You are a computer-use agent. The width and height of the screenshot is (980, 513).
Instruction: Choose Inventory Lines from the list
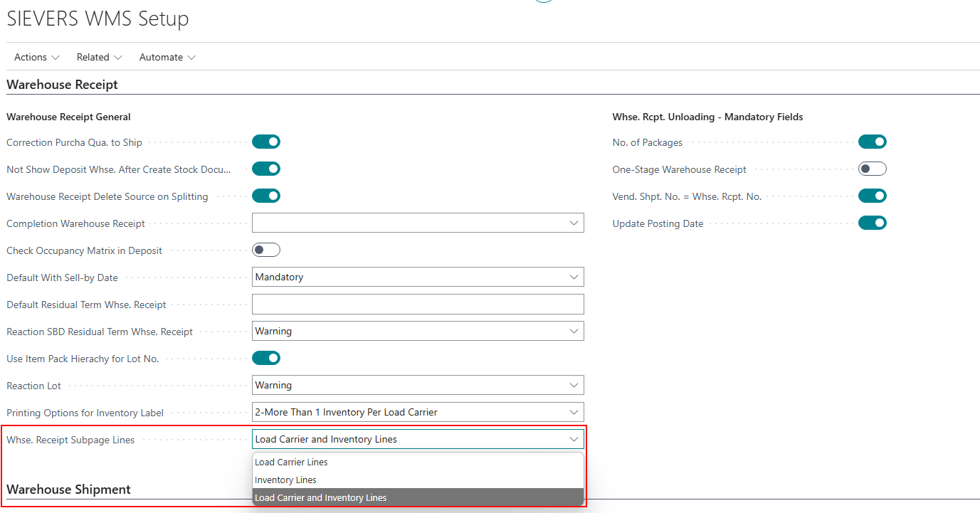[x=285, y=480]
